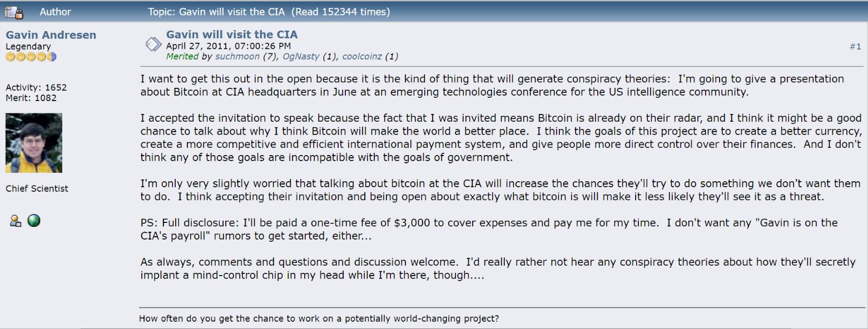This screenshot has width=868, height=329.
Task: Open Gavin Andresen's avatar photo
Action: click(34, 143)
